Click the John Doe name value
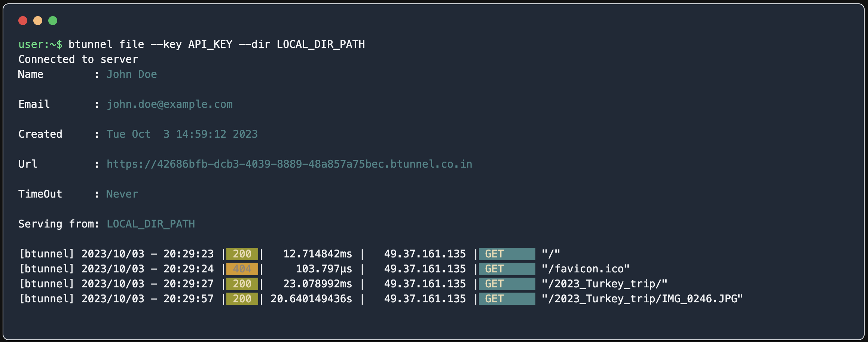Screen dimensions: 868x342 click(132, 74)
